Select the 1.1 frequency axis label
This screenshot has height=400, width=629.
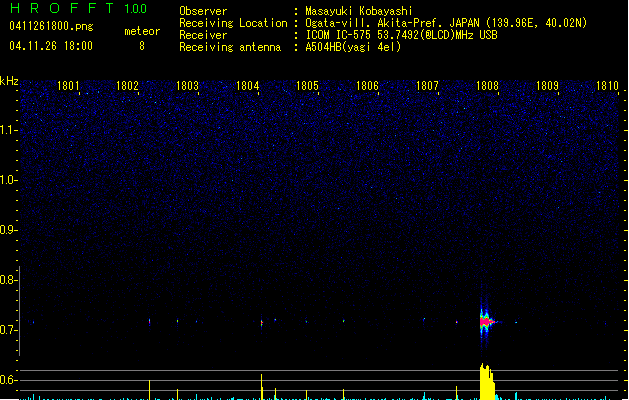coord(9,129)
